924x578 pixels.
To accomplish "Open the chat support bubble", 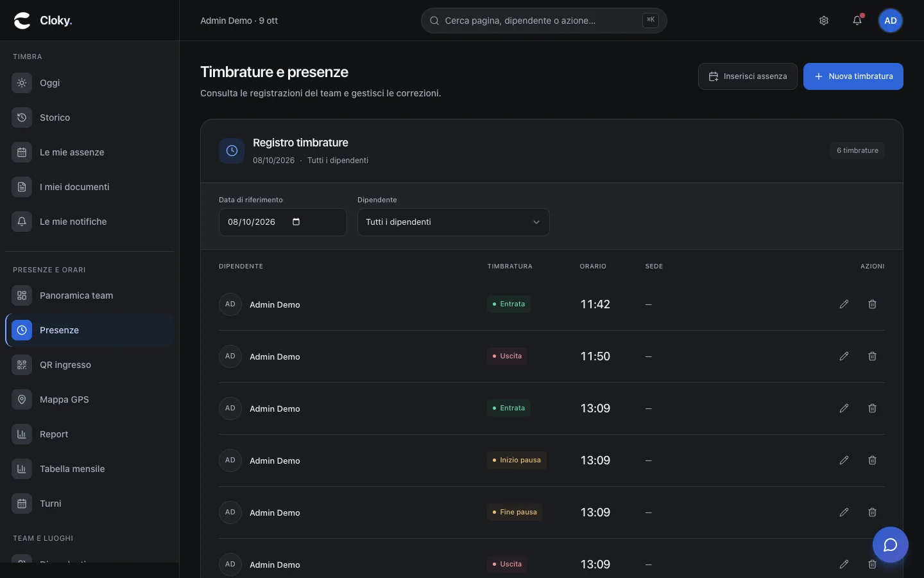I will 891,545.
